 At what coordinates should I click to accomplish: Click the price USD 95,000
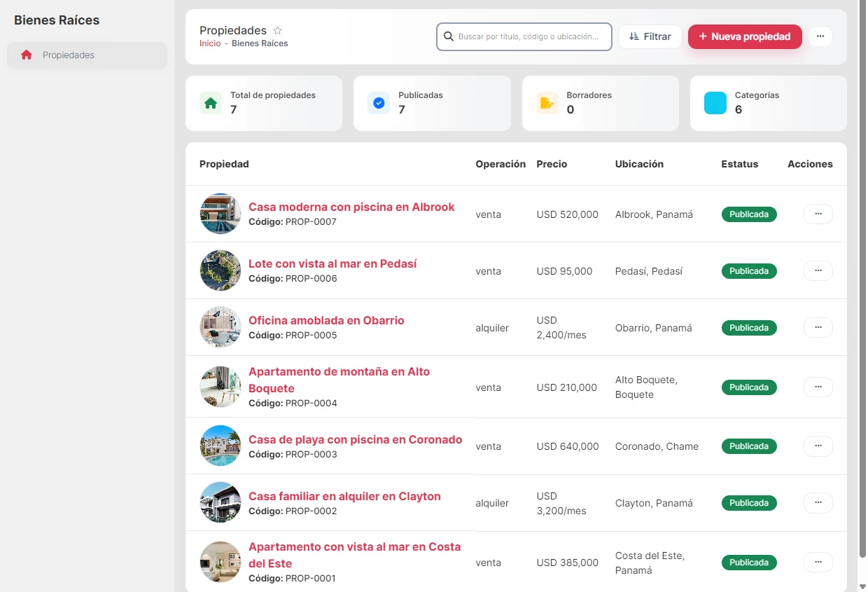pos(565,271)
